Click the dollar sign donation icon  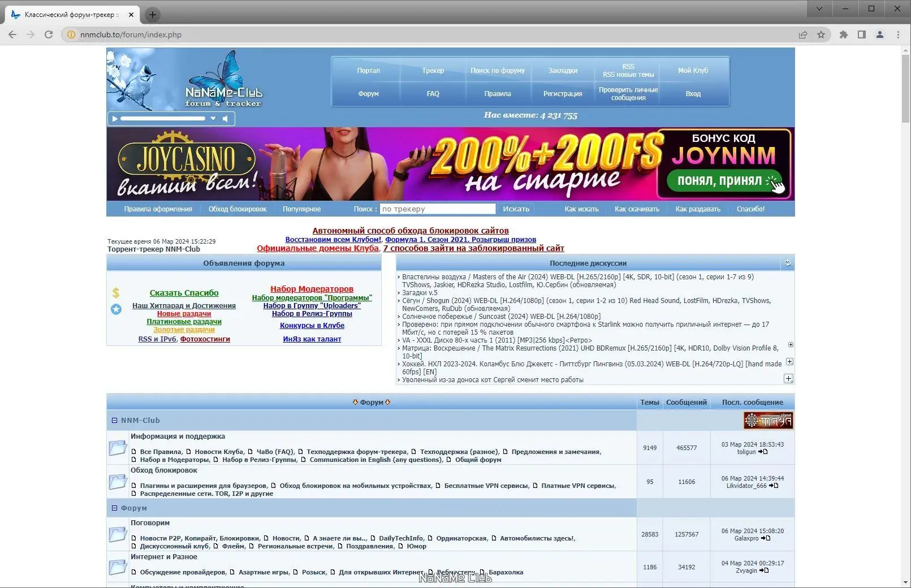click(116, 293)
